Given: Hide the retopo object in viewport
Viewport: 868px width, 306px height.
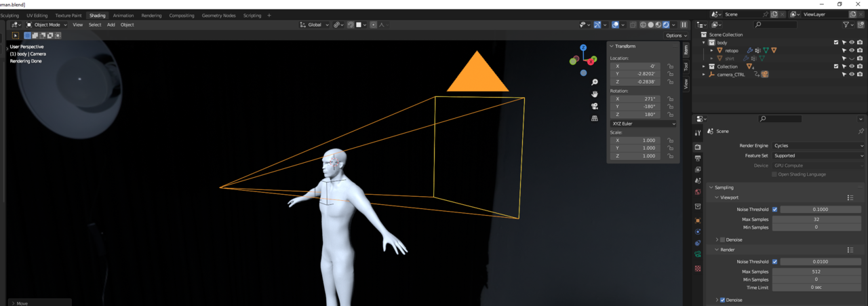Looking at the screenshot, I should [852, 50].
